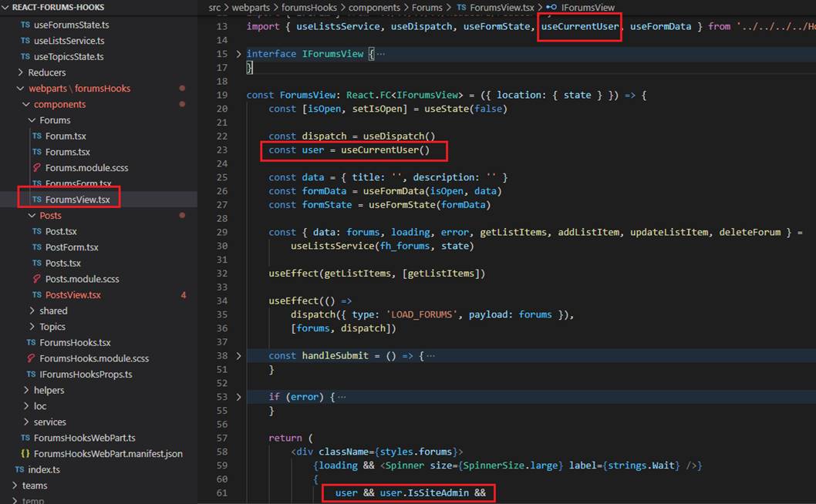This screenshot has height=504, width=816.
Task: Click the TS icon in ForumsView.tsx breadcrumb
Action: pos(461,8)
